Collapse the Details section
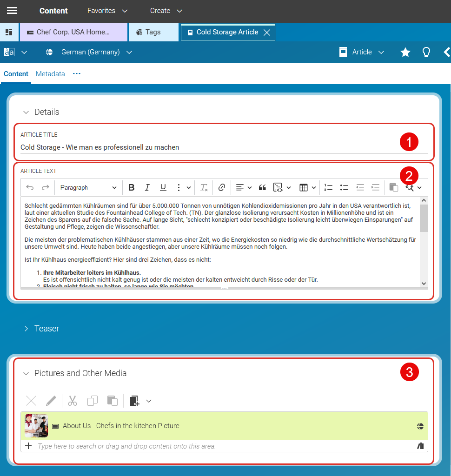 (27, 112)
